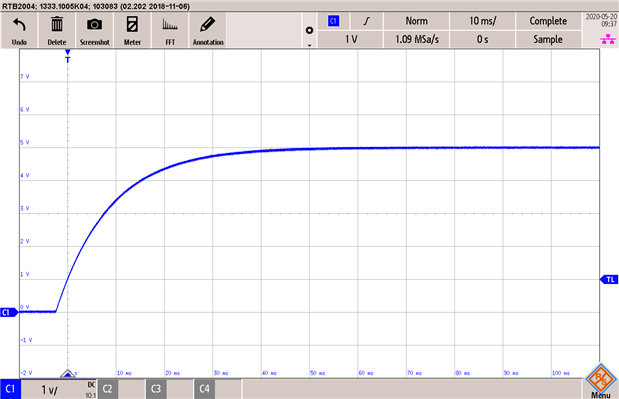
Task: Expand the small arrow below the gear icon
Action: click(310, 45)
